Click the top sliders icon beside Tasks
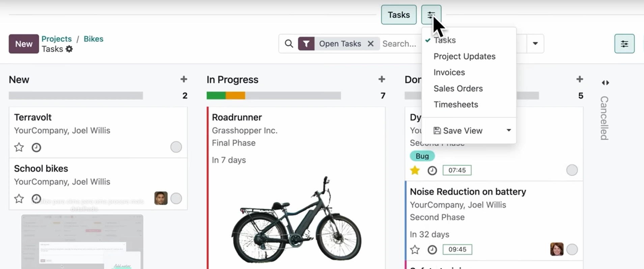The image size is (644, 269). 431,15
